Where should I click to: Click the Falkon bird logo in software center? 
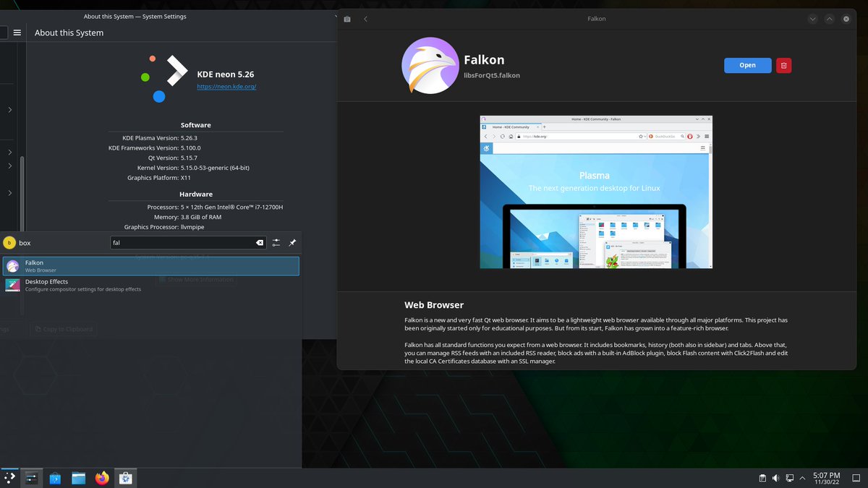(x=430, y=66)
